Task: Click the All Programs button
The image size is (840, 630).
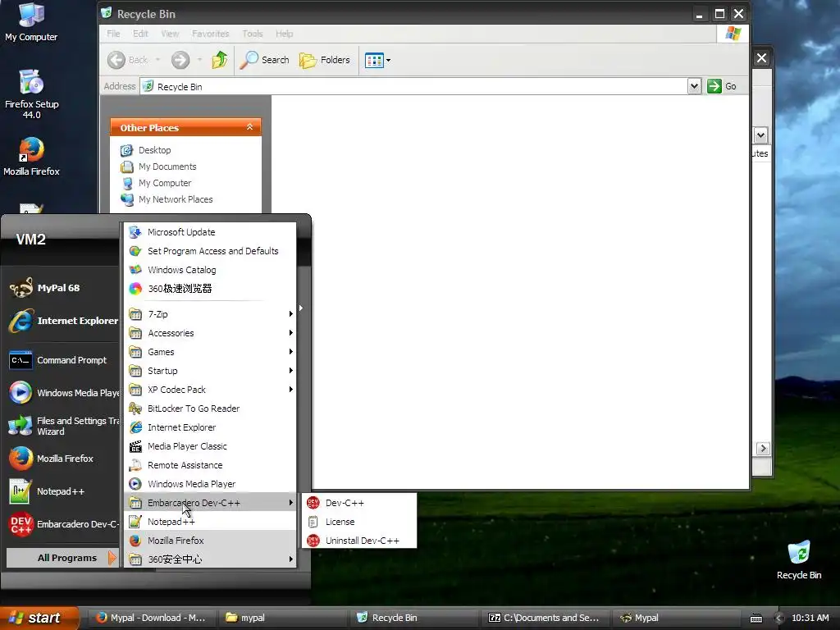Action: [x=62, y=558]
